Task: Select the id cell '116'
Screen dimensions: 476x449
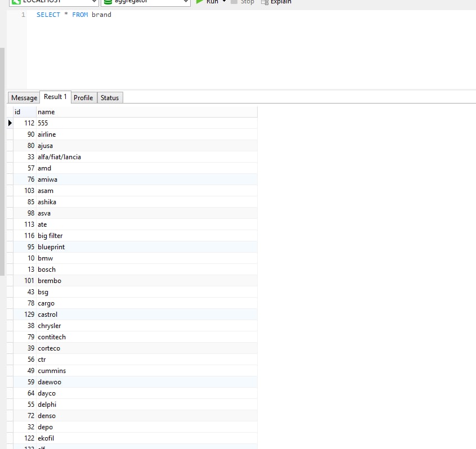Action: point(25,236)
